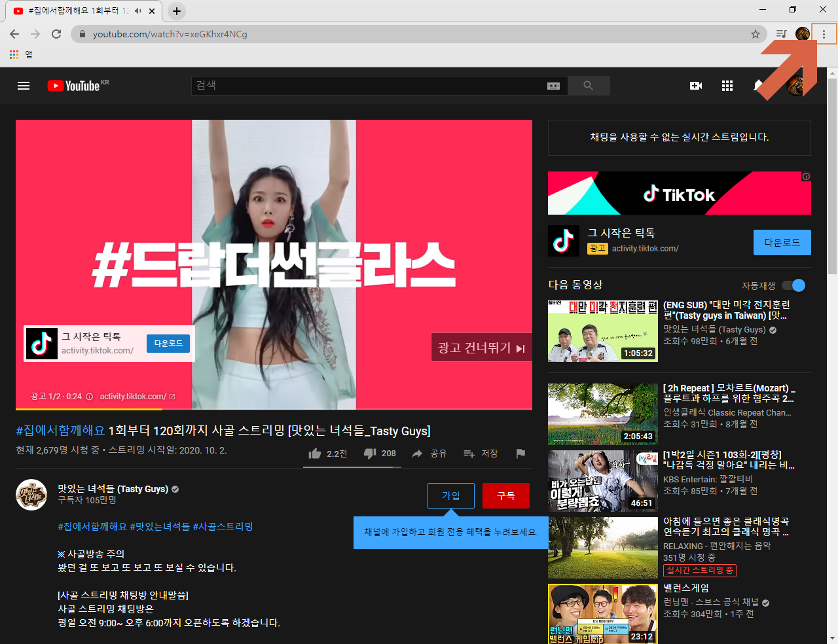Image resolution: width=838 pixels, height=644 pixels.
Task: Join the channel with 가입 button
Action: [451, 495]
